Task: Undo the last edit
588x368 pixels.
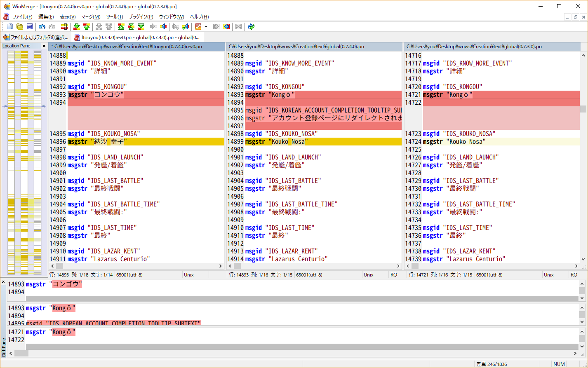Action: (42, 27)
